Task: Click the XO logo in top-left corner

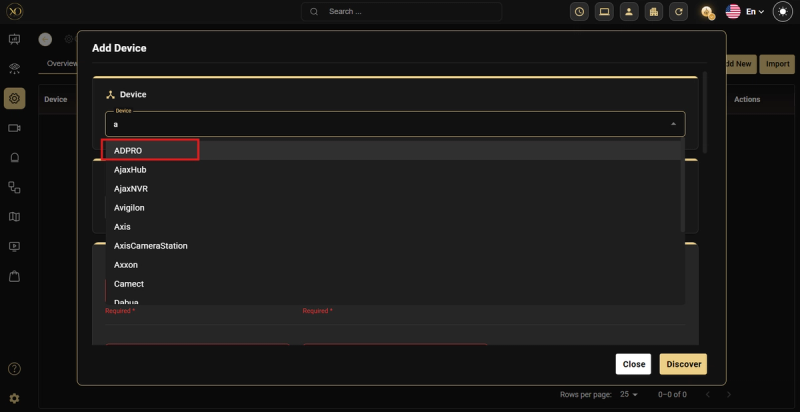Action: point(14,11)
